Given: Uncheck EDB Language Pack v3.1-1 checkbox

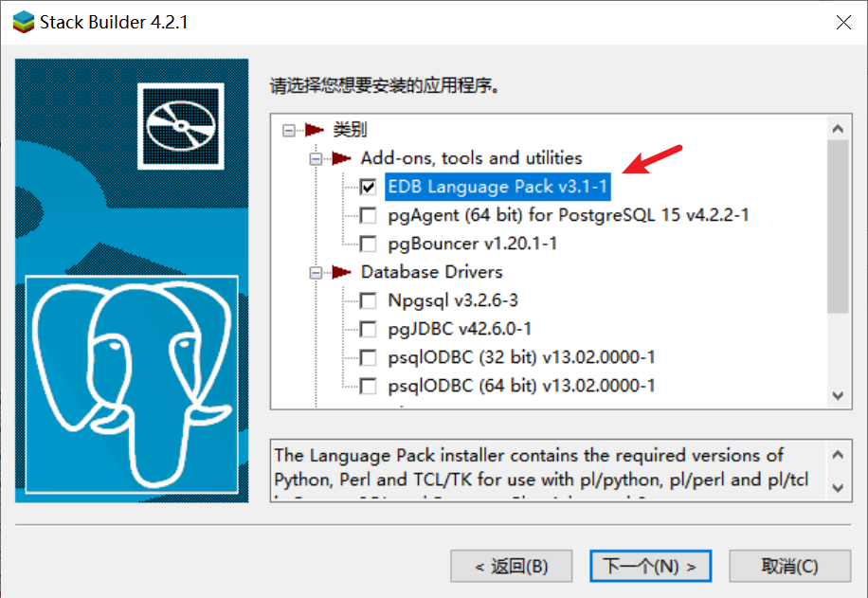Looking at the screenshot, I should (x=369, y=187).
